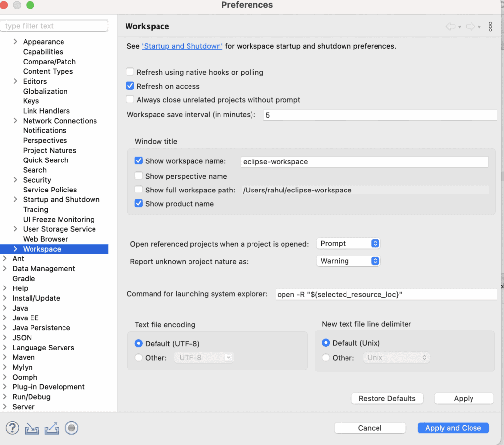
Task: Open Service Policies preferences
Action: pos(50,190)
